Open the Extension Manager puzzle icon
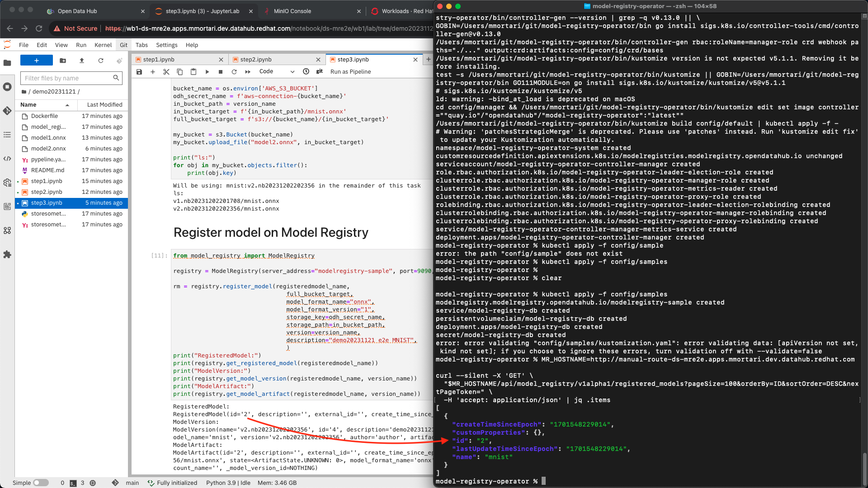Viewport: 868px width, 488px height. tap(7, 255)
